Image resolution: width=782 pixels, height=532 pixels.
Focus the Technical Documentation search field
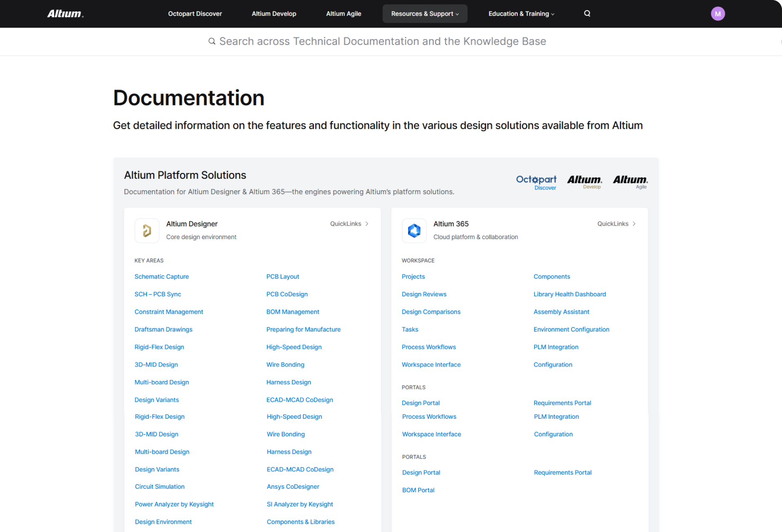382,41
